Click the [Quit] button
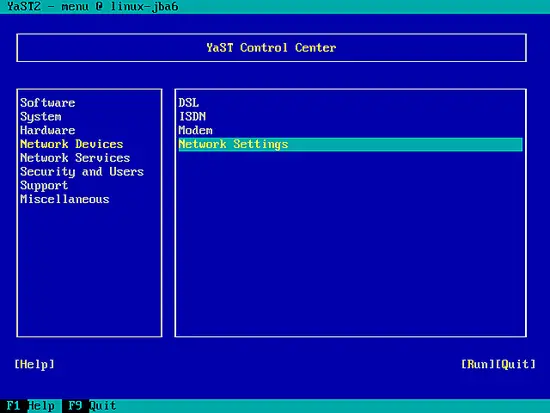Screen dimensions: 550x413 coord(516,364)
